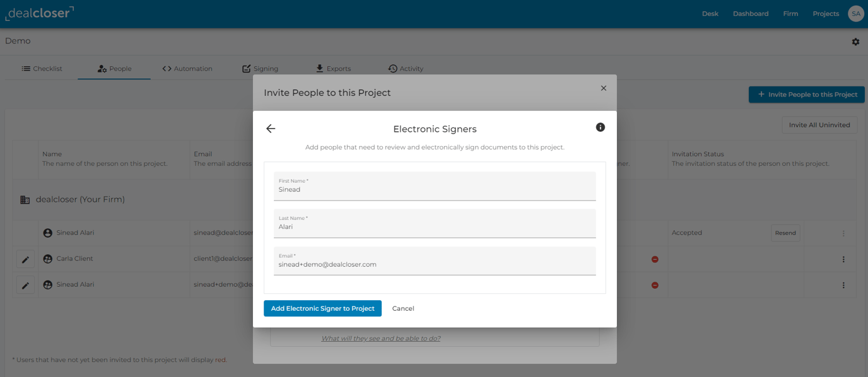
Task: Select the Email input field
Action: (x=435, y=261)
